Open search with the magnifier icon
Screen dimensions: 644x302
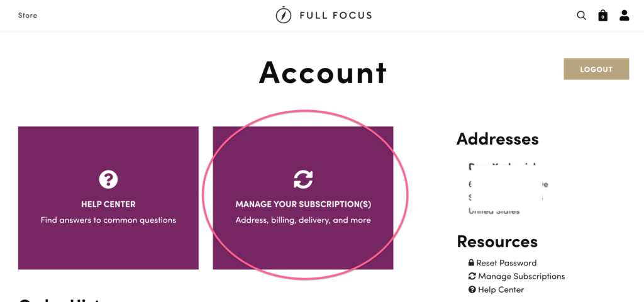(581, 16)
